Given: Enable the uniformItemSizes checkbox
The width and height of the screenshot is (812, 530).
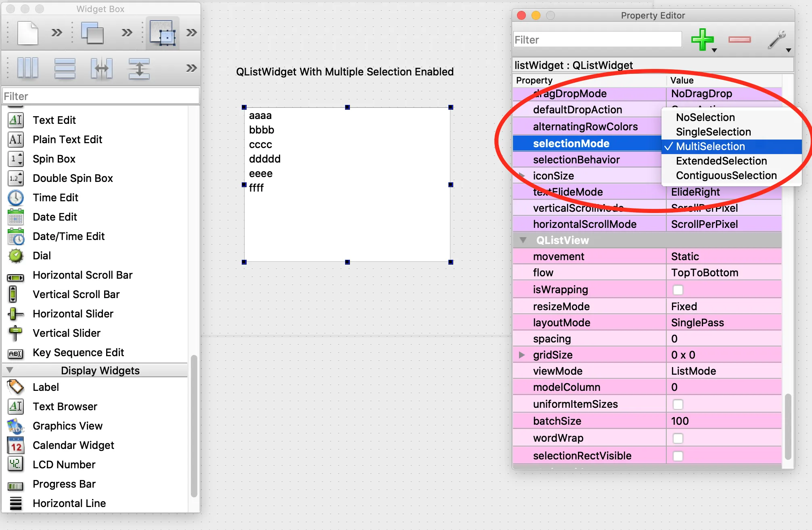Looking at the screenshot, I should [x=678, y=405].
